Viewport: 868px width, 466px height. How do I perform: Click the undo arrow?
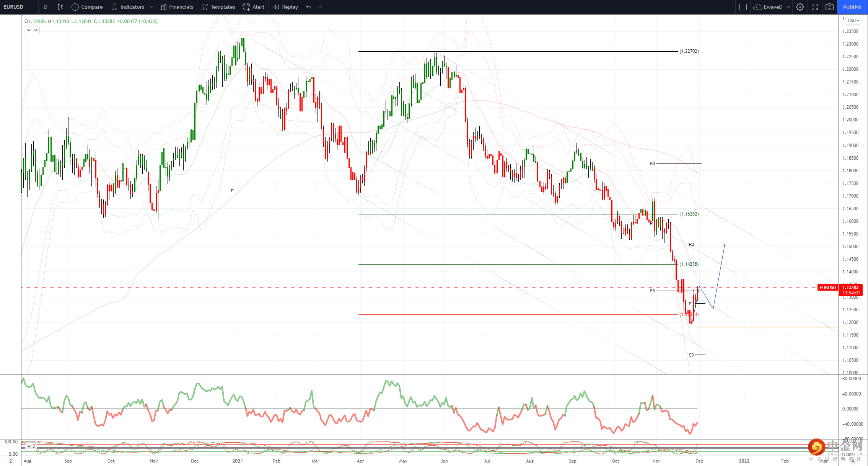click(309, 7)
